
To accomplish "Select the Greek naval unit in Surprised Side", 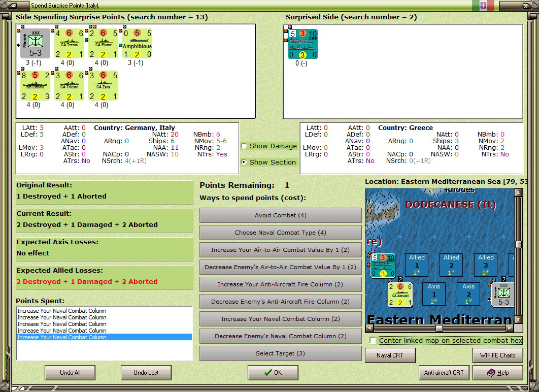I will (302, 44).
